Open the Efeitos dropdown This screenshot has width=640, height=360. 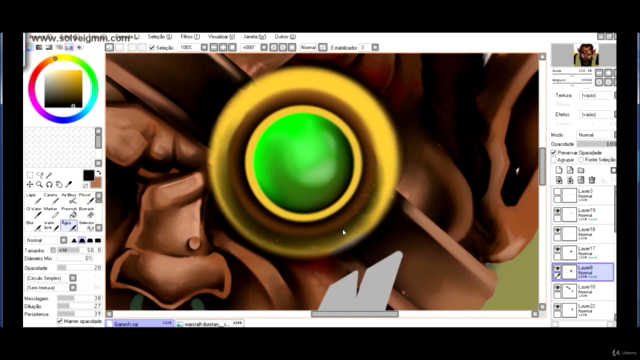pos(598,114)
